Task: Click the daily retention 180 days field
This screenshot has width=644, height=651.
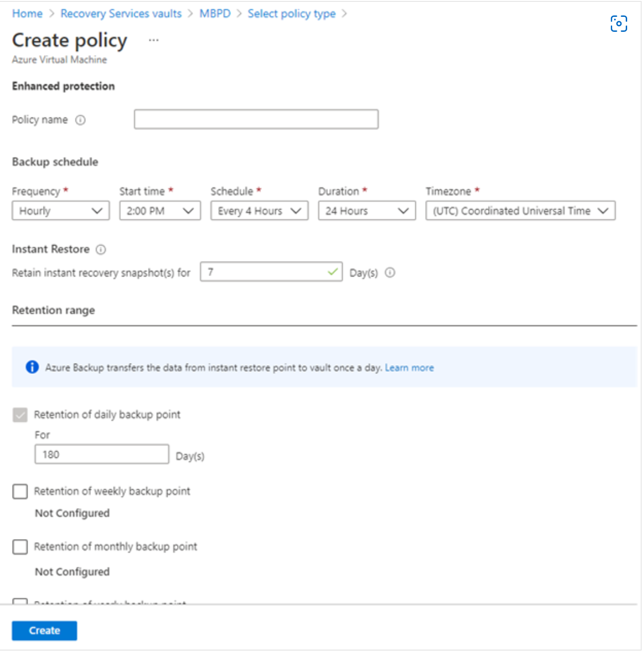Action: (x=102, y=454)
